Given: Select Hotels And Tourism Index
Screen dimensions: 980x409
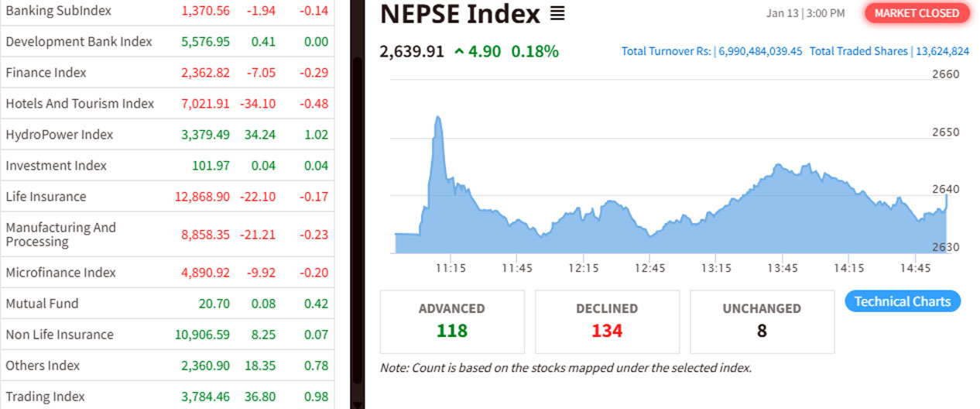Looking at the screenshot, I should [x=80, y=104].
